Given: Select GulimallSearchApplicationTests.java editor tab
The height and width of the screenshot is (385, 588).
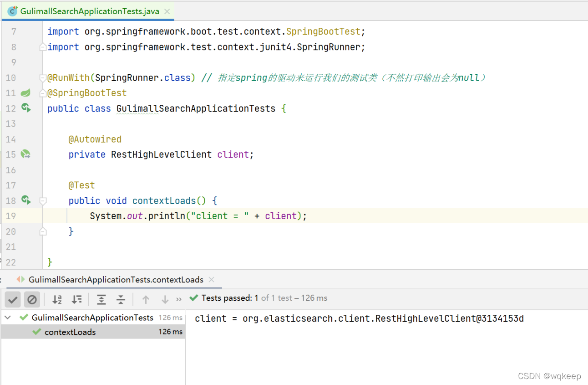Looking at the screenshot, I should (88, 11).
